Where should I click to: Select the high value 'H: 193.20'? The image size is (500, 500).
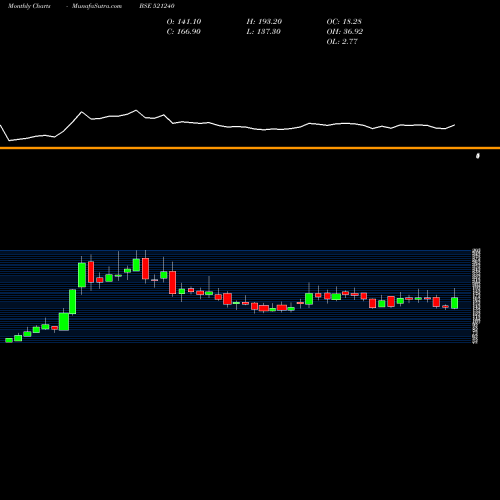[x=264, y=22]
